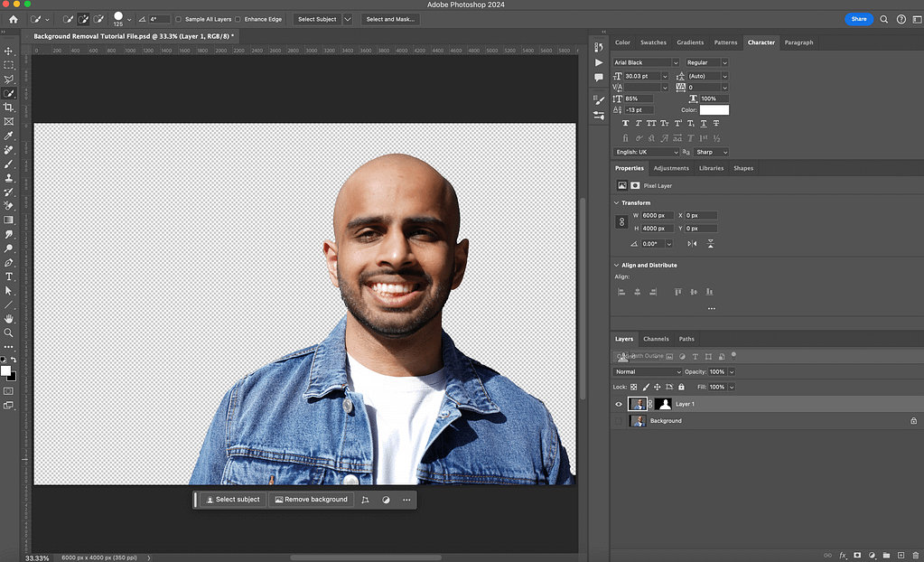
Task: Enable the Sample All Layers checkbox
Action: pos(179,19)
